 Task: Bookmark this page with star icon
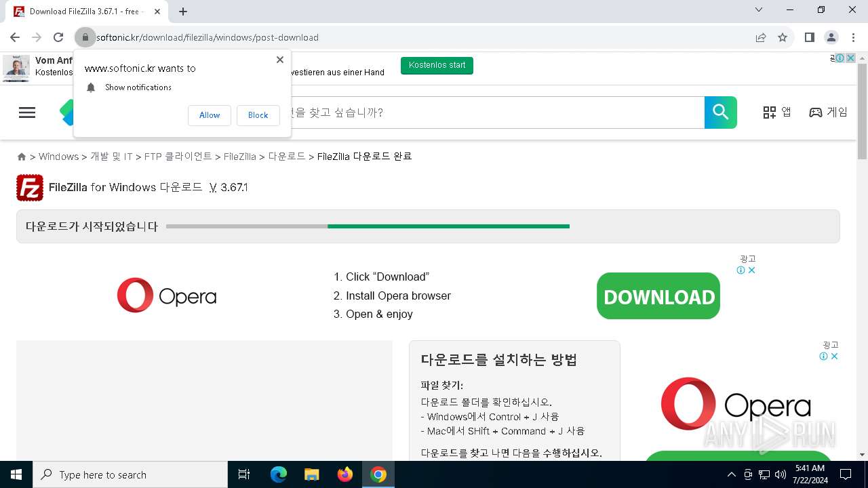tap(783, 37)
